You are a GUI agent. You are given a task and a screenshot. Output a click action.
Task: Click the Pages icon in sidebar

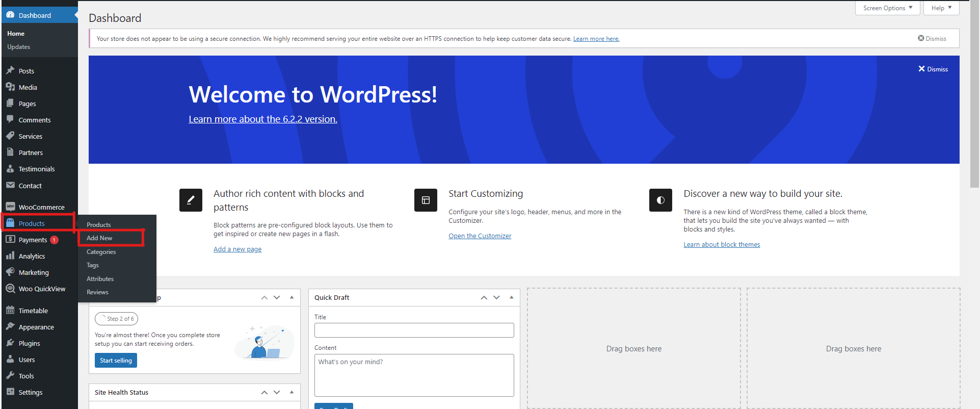click(10, 103)
